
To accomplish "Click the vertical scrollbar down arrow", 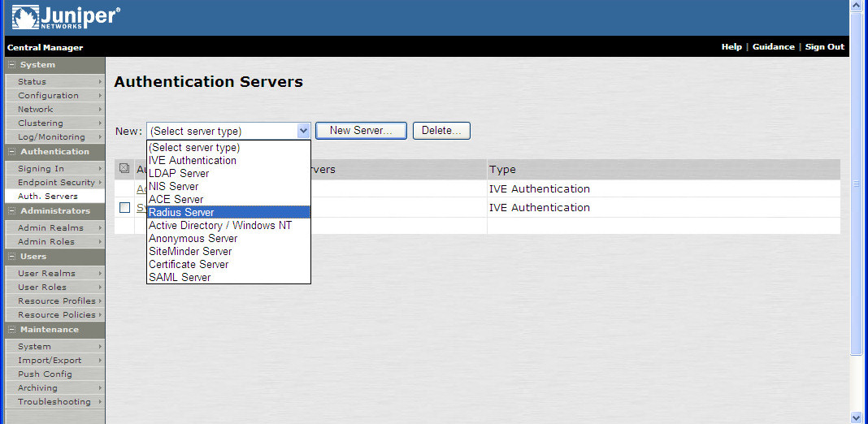I will (857, 417).
